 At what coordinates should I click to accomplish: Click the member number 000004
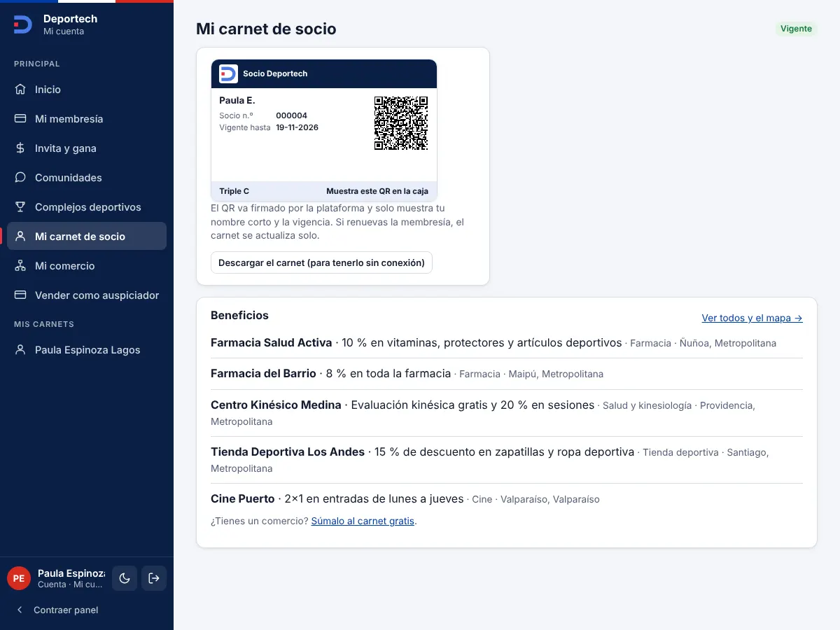291,115
